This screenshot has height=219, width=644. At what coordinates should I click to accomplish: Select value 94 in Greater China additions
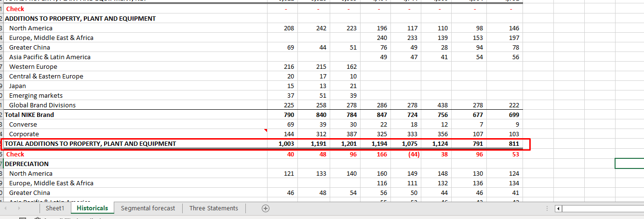(479, 47)
